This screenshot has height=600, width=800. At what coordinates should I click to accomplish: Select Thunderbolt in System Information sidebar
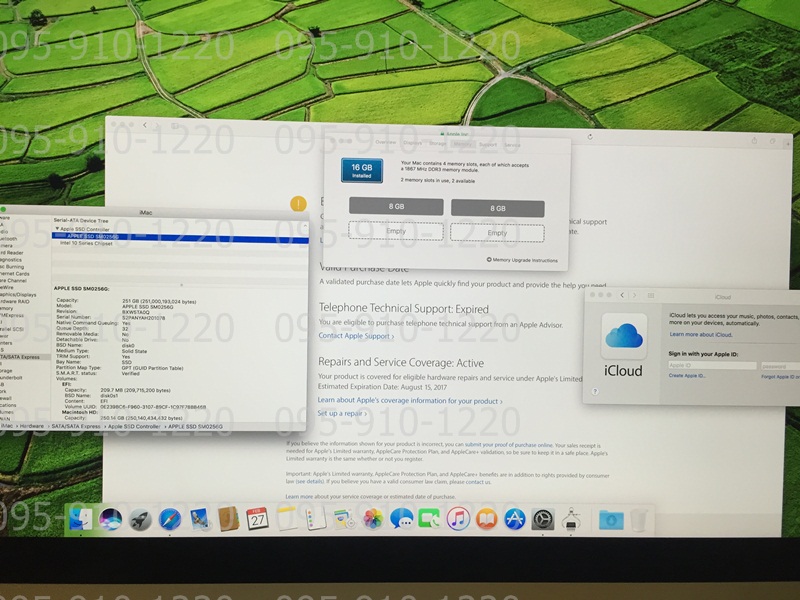[x=12, y=378]
